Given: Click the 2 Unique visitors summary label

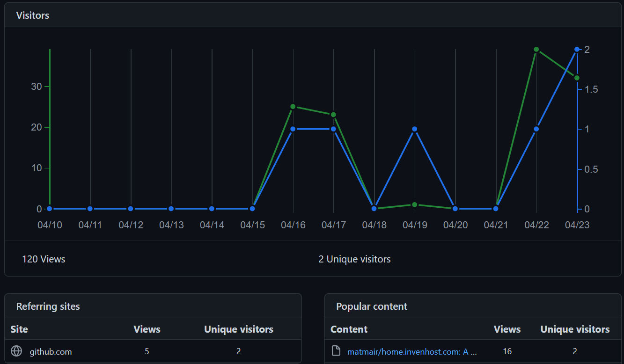Looking at the screenshot, I should click(354, 259).
